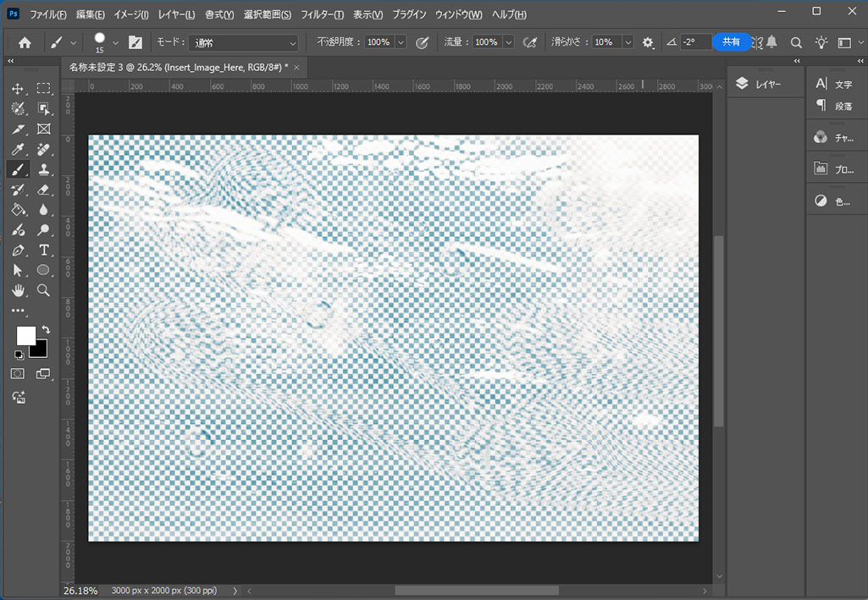868x600 pixels.
Task: Pick the Eyedropper tool
Action: coord(18,150)
